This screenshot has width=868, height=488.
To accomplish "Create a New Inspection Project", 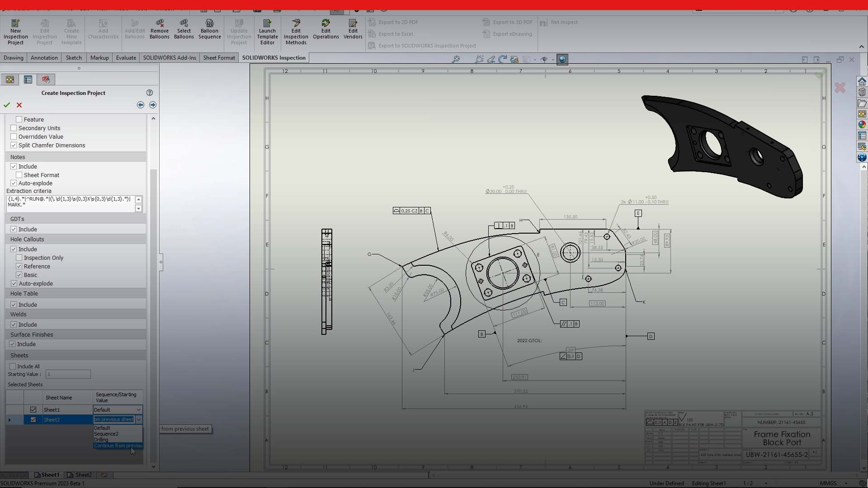I will click(x=15, y=31).
